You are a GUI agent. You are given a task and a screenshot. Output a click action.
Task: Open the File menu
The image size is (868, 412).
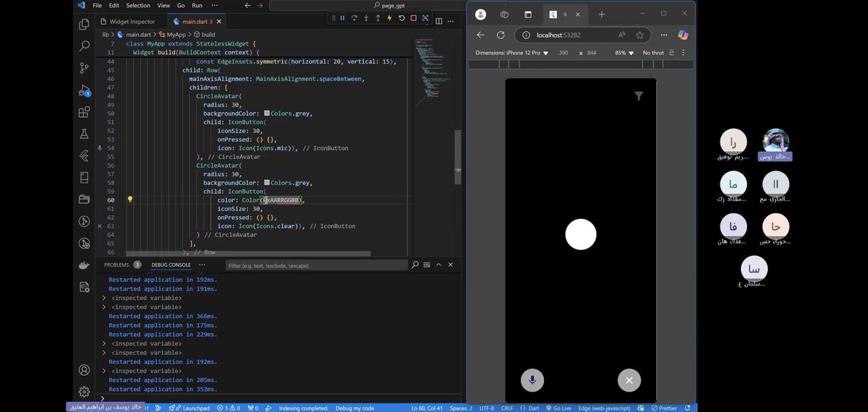97,5
